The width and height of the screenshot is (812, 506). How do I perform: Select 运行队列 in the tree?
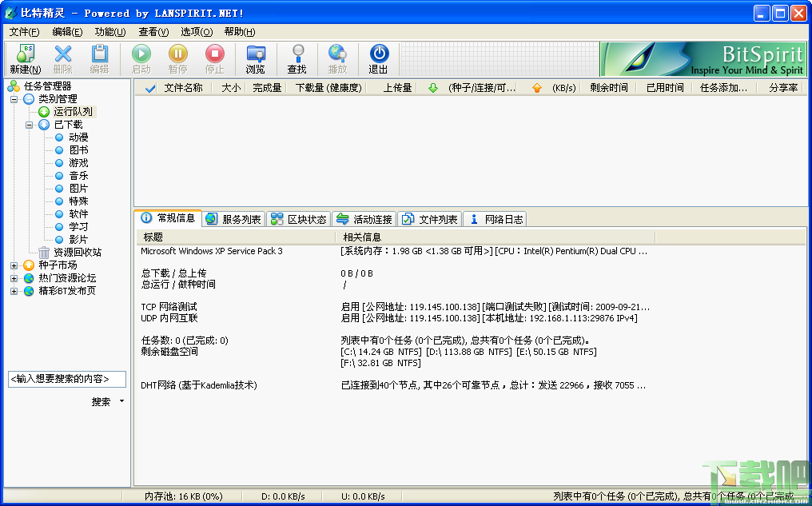pyautogui.click(x=74, y=111)
